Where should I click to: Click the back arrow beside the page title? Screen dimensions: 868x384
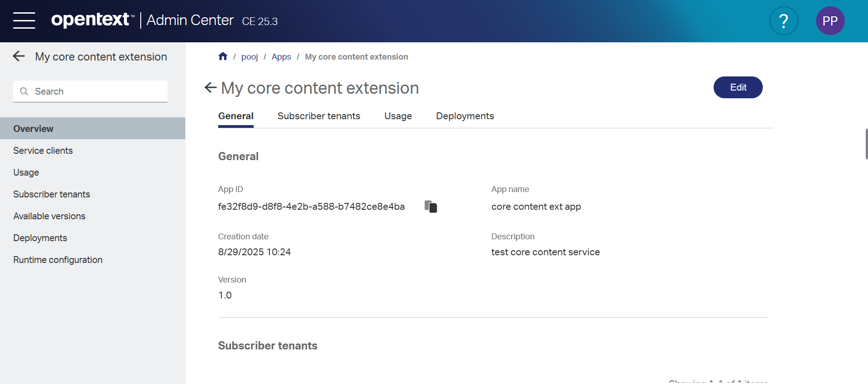click(210, 87)
